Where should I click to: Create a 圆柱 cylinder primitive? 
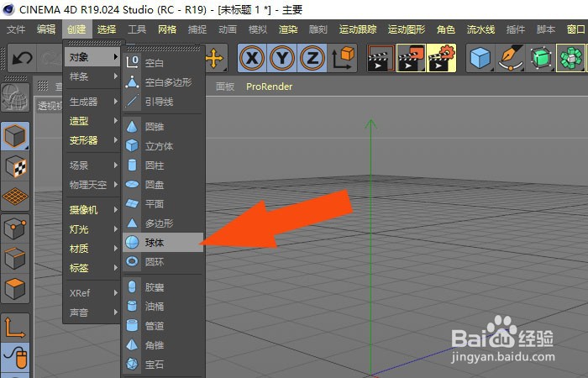pyautogui.click(x=163, y=165)
